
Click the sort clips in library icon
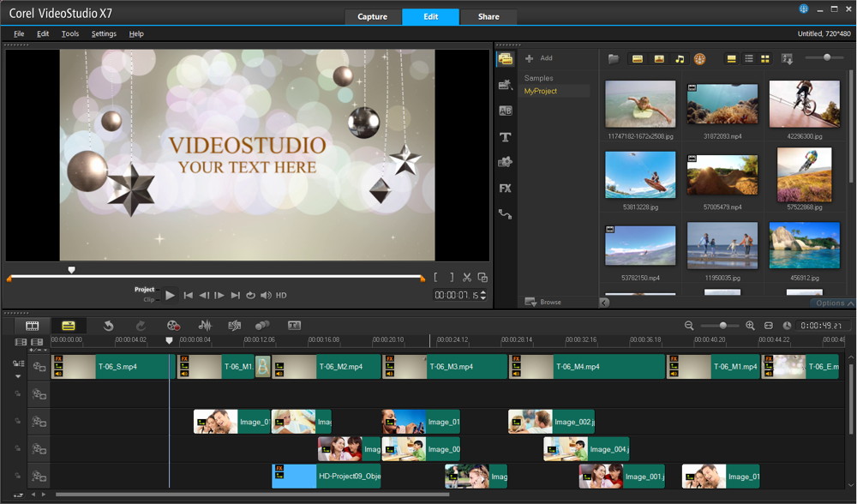click(787, 58)
